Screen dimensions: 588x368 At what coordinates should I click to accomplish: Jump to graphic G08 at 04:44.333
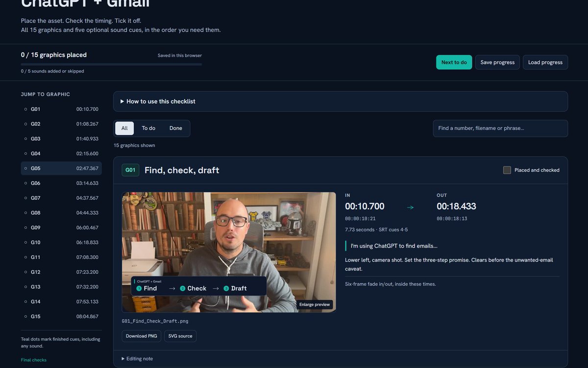(x=61, y=213)
